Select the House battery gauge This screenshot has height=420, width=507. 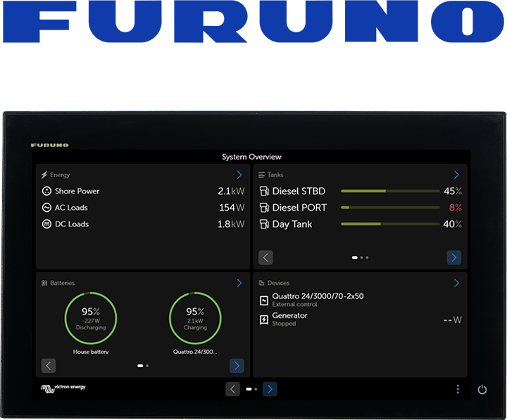pos(91,318)
